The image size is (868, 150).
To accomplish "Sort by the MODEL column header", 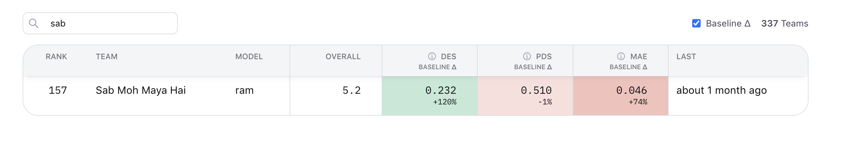I will point(249,57).
